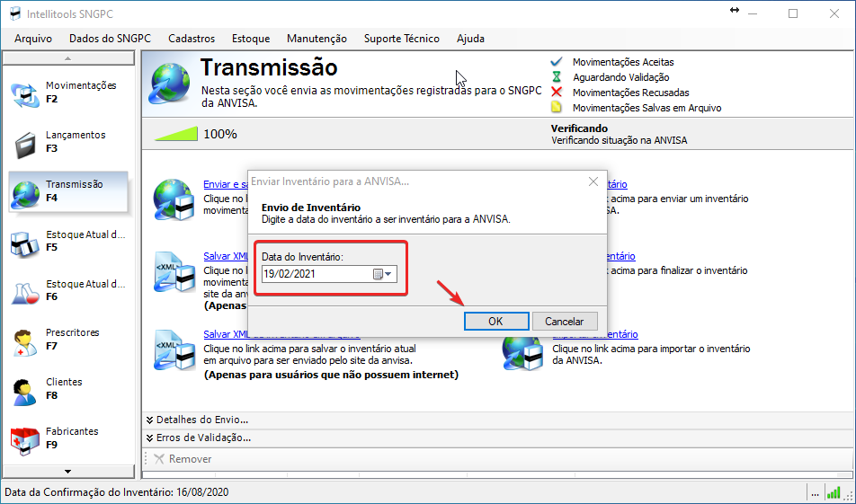Open the Estoque menu

point(251,38)
